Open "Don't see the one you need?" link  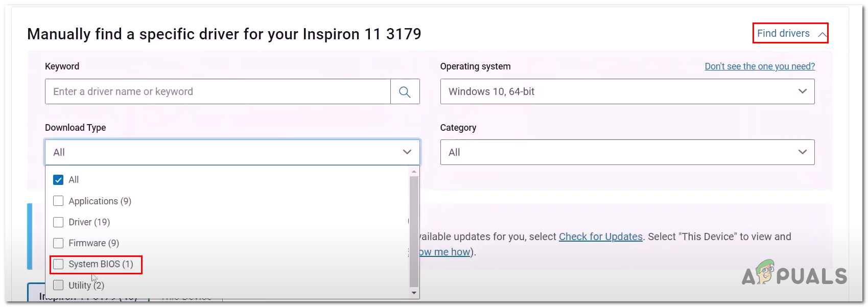pyautogui.click(x=759, y=66)
